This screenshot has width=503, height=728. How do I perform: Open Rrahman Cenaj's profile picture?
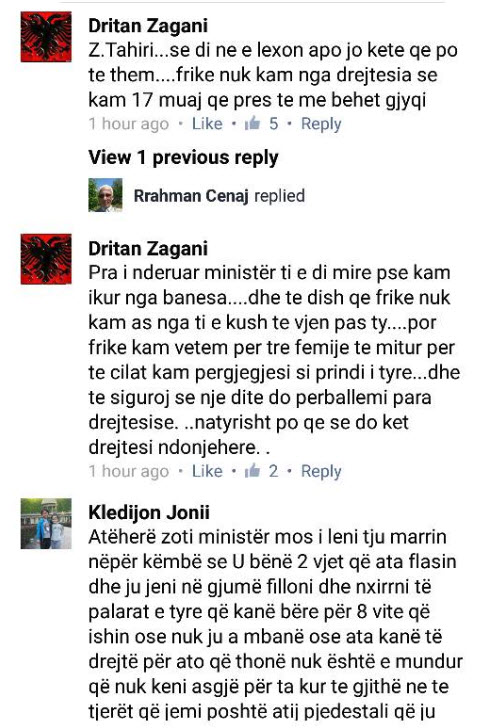105,195
